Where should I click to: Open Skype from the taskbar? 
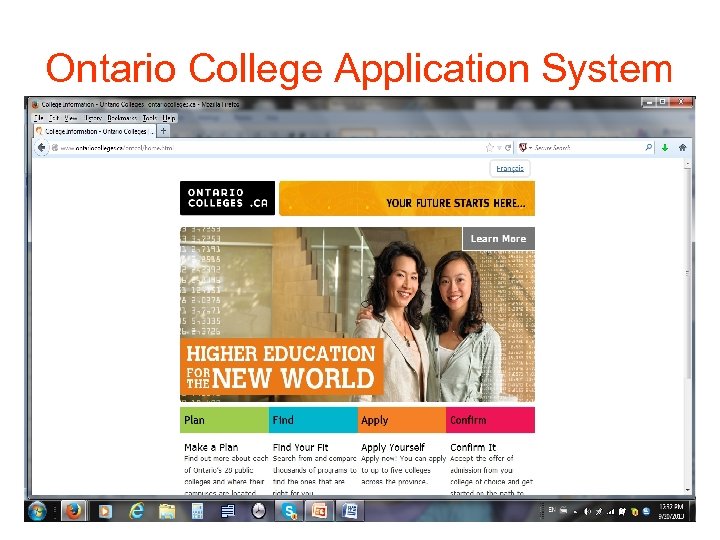pos(289,511)
